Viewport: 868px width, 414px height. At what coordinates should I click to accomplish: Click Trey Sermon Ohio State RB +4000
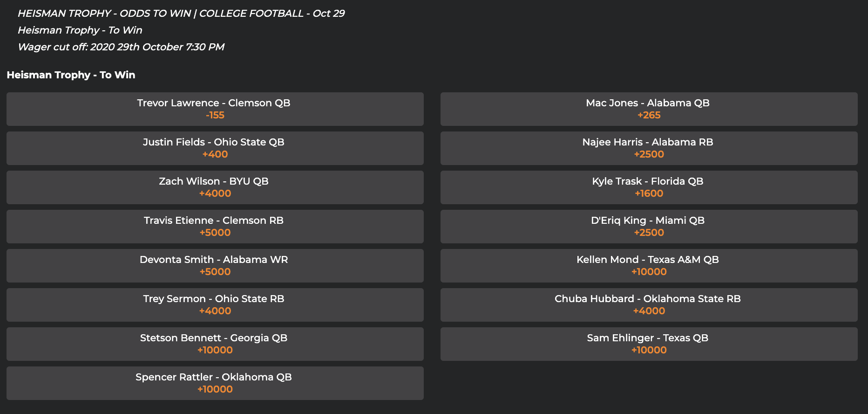coord(215,305)
